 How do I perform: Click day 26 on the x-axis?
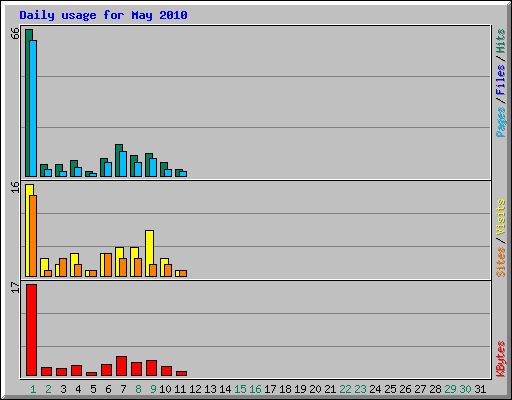[405, 389]
